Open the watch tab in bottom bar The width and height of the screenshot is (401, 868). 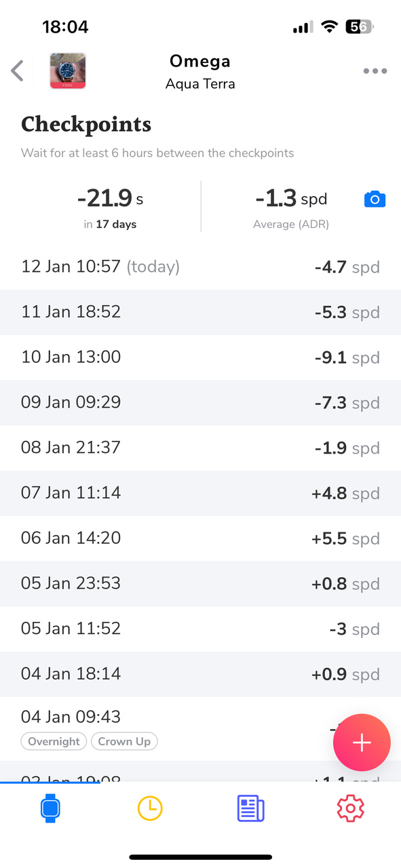[51, 808]
